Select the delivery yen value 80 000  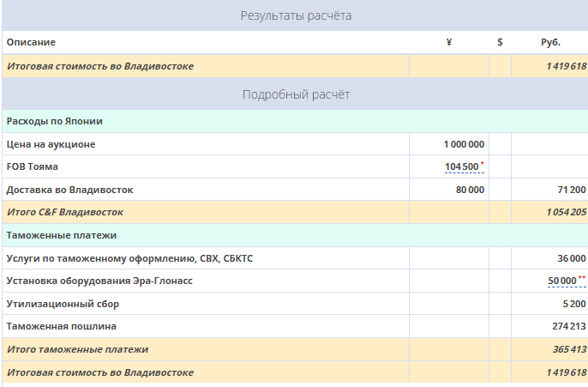point(470,190)
